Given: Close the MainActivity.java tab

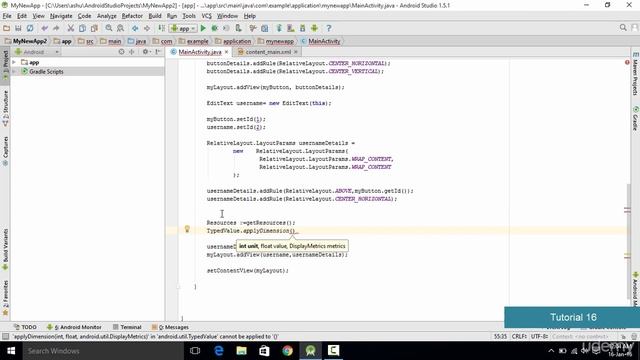Looking at the screenshot, I should pyautogui.click(x=227, y=52).
